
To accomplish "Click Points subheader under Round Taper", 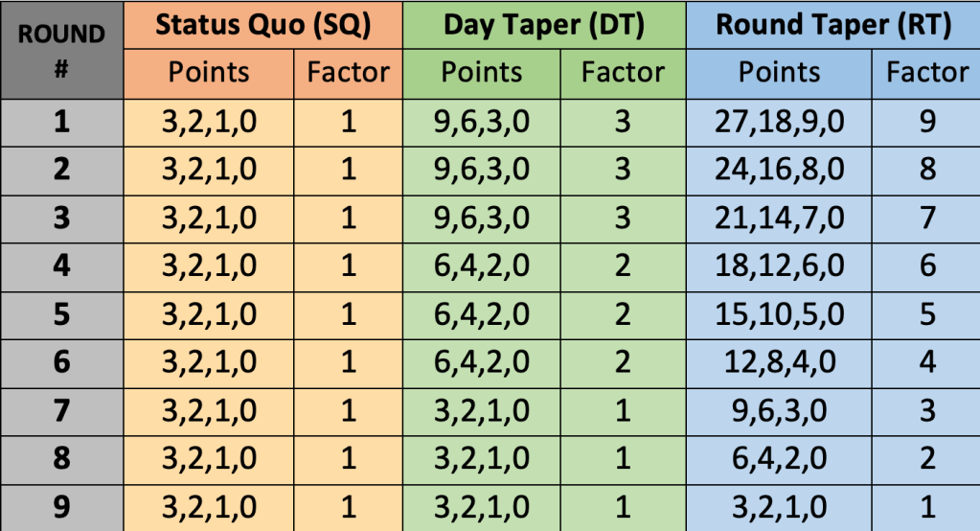I will point(780,73).
